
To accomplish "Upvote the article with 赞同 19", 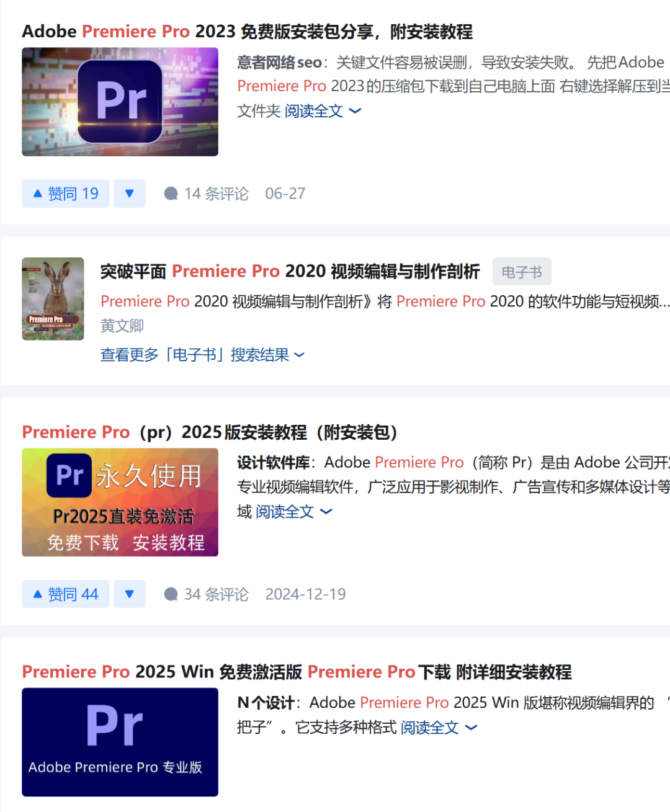I will (66, 194).
